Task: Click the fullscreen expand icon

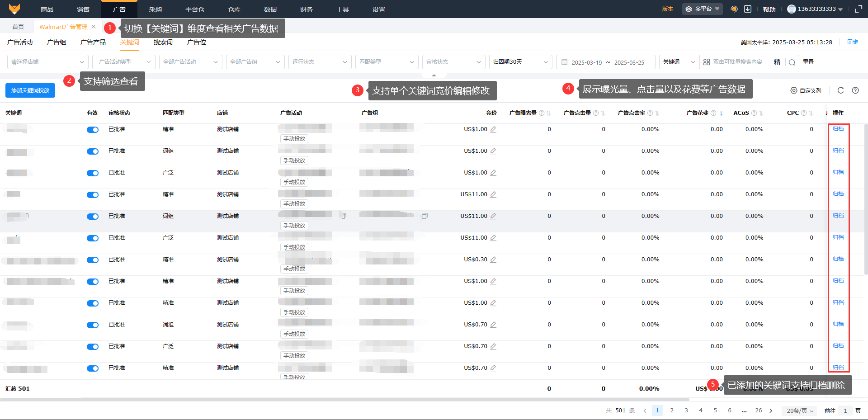Action: tap(858, 9)
